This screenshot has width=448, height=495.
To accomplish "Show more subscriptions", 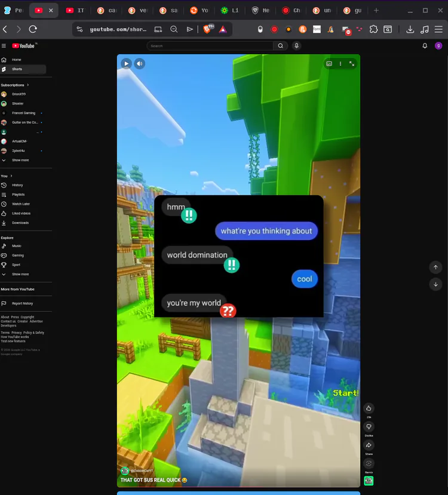I will tap(23, 160).
